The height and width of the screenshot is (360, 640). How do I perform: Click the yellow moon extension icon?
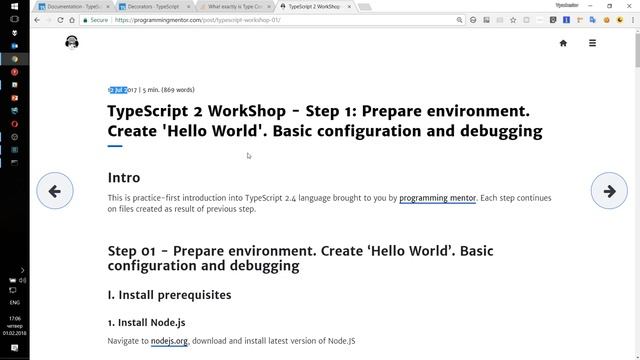click(x=620, y=20)
